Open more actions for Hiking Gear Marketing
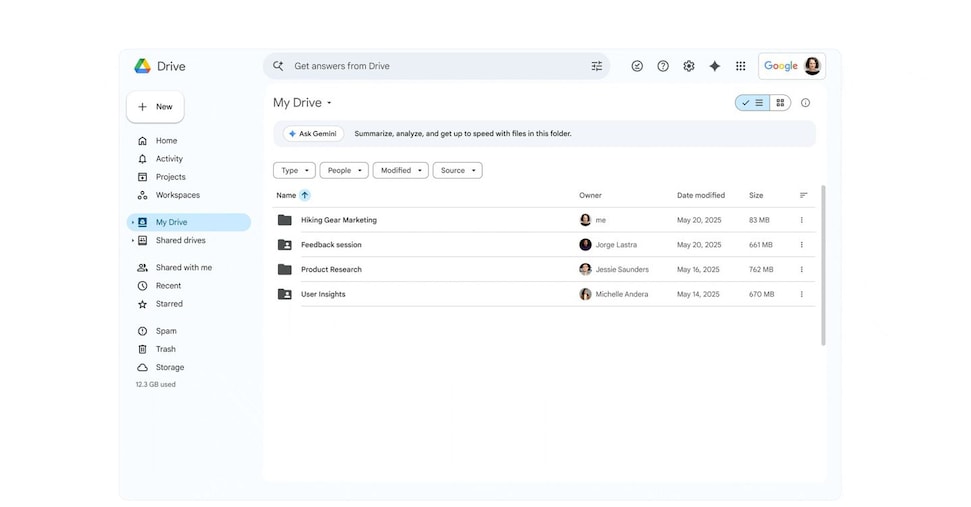This screenshot has height=507, width=971. pos(801,220)
